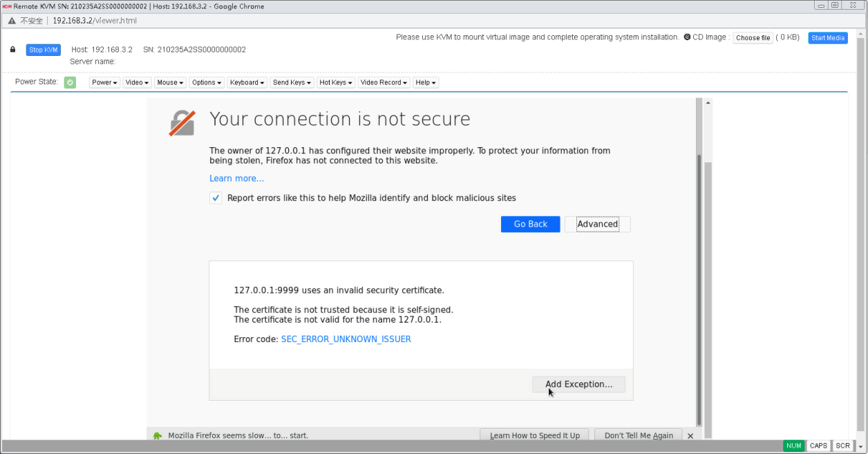Click the scrollbar up arrow
This screenshot has width=868, height=454.
(x=708, y=103)
